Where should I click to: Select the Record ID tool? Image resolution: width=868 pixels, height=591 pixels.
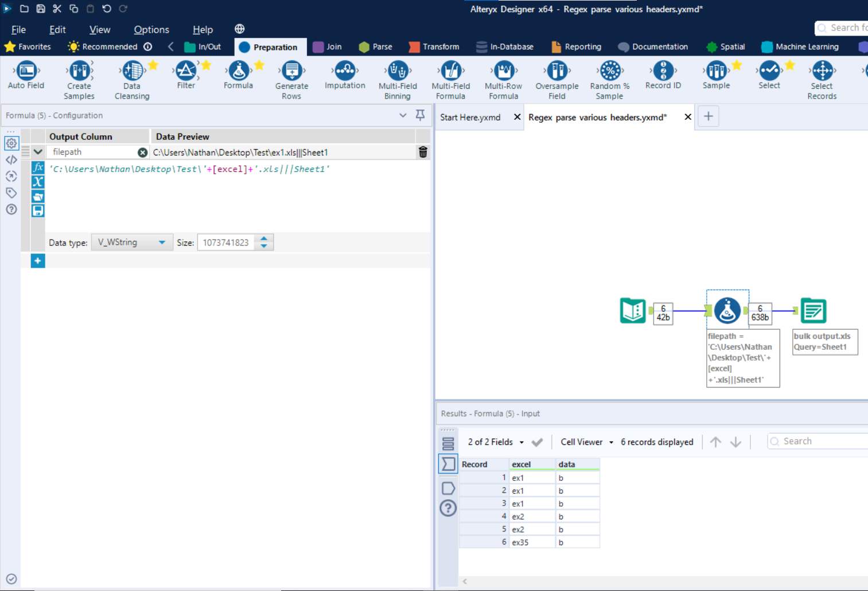click(663, 73)
